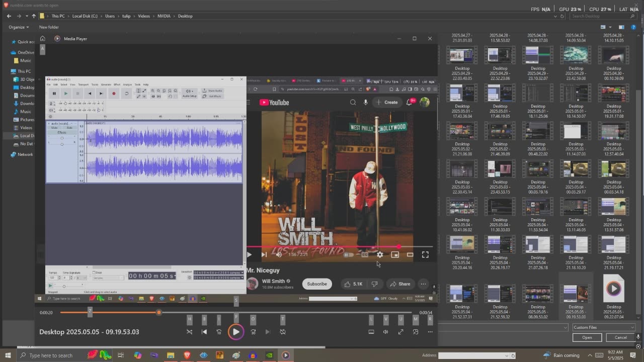This screenshot has width=644, height=362.
Task: Click the recorded YouTube logo
Action: coord(274,103)
